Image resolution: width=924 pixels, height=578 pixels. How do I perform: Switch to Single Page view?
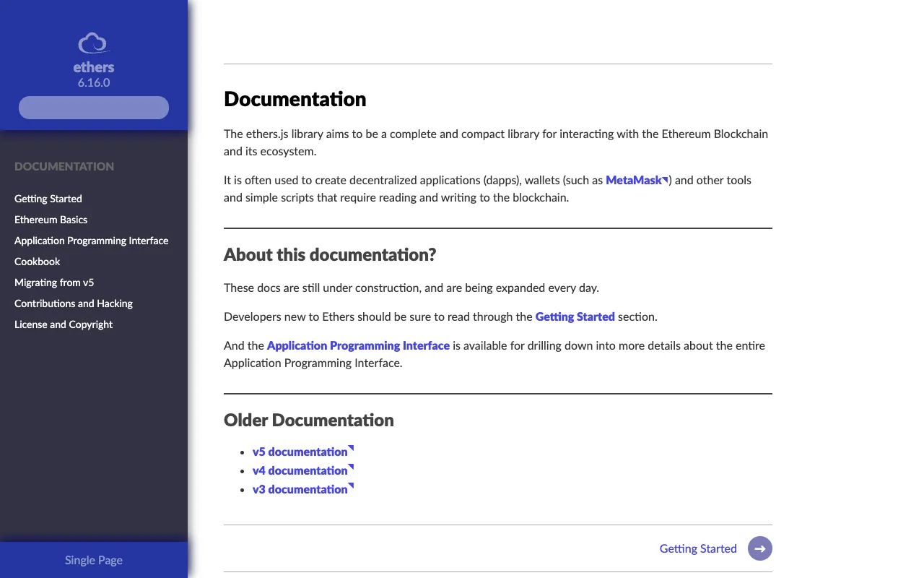point(93,560)
